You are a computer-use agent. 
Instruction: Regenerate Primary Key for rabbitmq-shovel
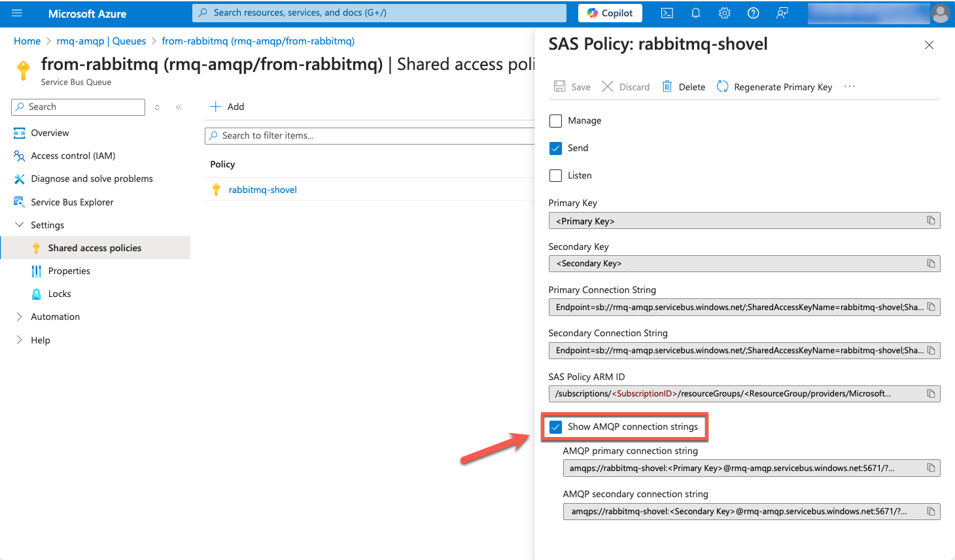(x=774, y=86)
